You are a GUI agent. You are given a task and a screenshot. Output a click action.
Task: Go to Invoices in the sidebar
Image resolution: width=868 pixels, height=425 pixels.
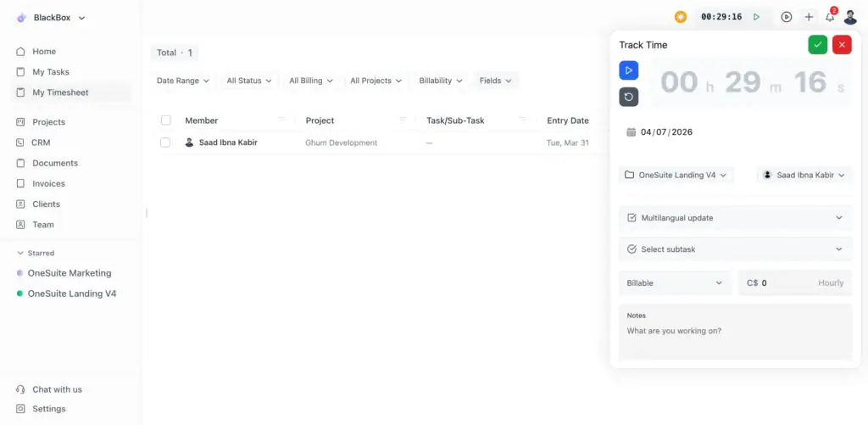(48, 183)
